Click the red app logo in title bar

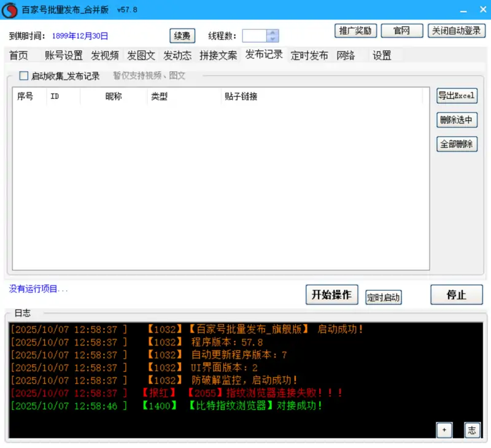[10, 10]
